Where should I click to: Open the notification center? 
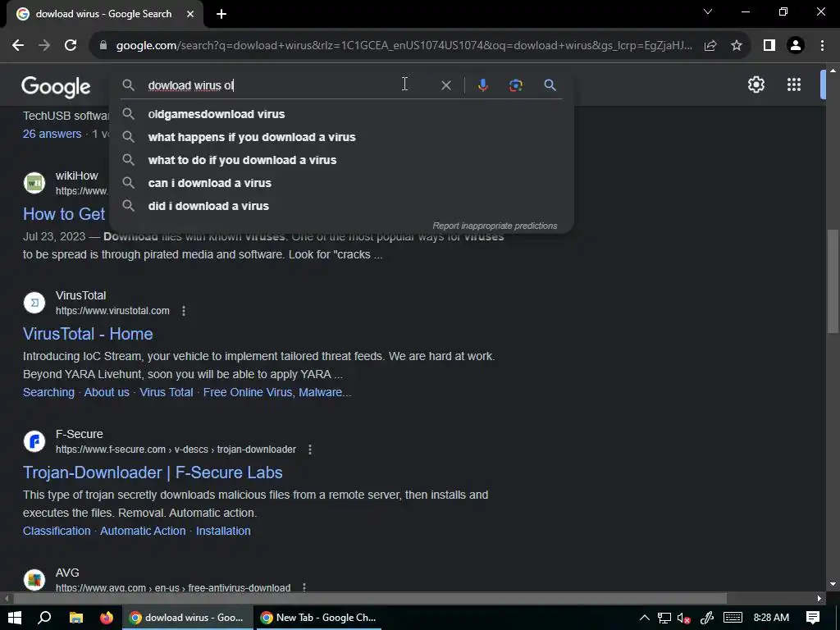click(x=813, y=618)
